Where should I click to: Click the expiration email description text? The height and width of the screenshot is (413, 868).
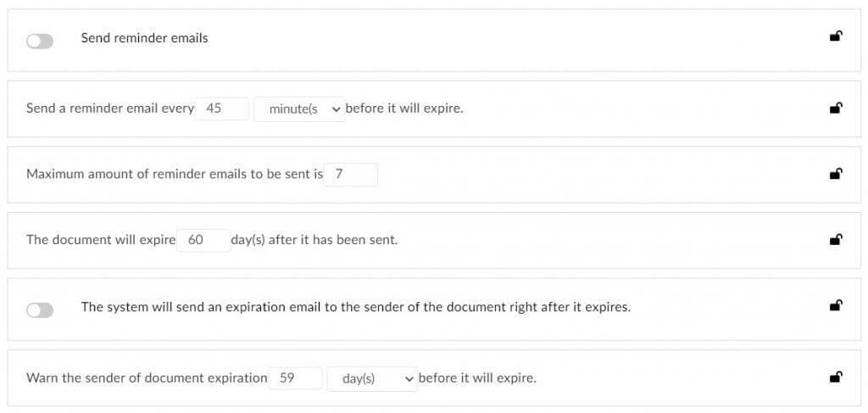point(355,307)
